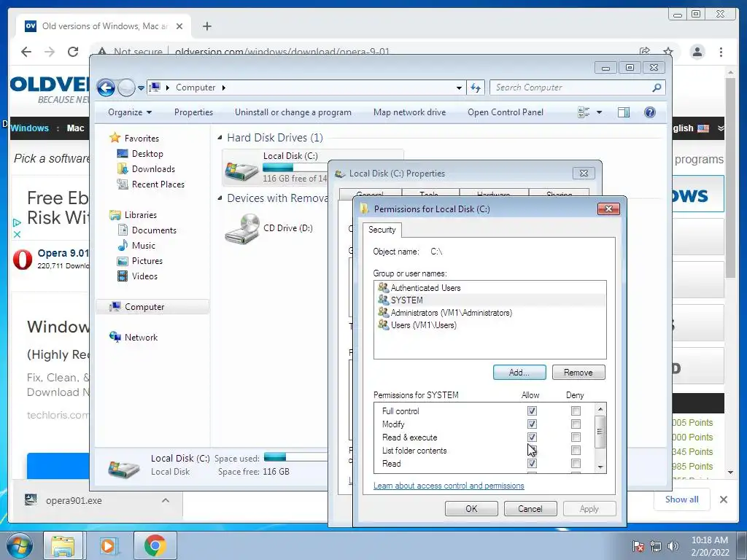Toggle Deny checkbox for Read

pyautogui.click(x=576, y=463)
